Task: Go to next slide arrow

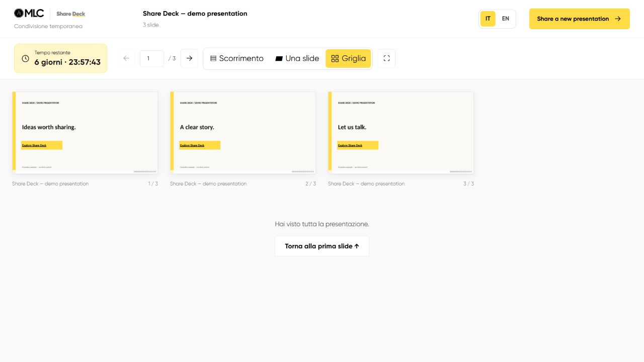Action: pyautogui.click(x=189, y=58)
